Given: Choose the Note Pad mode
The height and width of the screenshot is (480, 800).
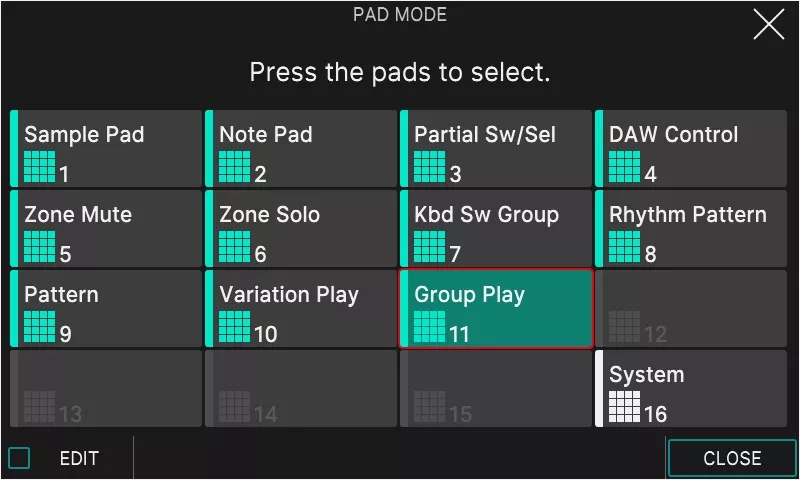Looking at the screenshot, I should click(x=301, y=148).
